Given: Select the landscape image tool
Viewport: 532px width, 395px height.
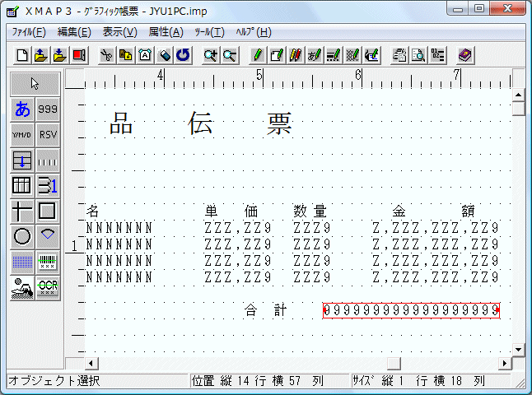Looking at the screenshot, I should [x=22, y=288].
